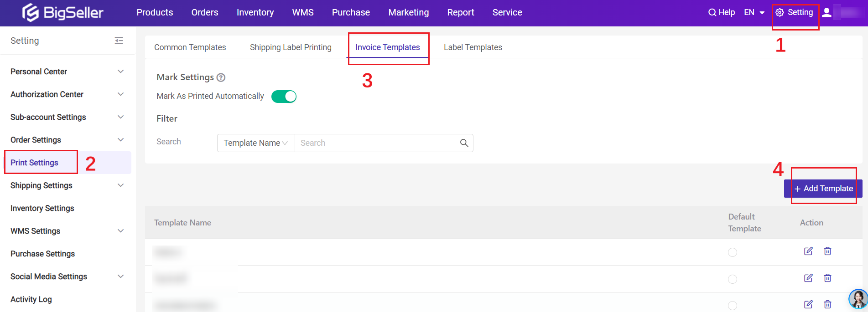
Task: Click the BigSeller logo
Action: [63, 12]
